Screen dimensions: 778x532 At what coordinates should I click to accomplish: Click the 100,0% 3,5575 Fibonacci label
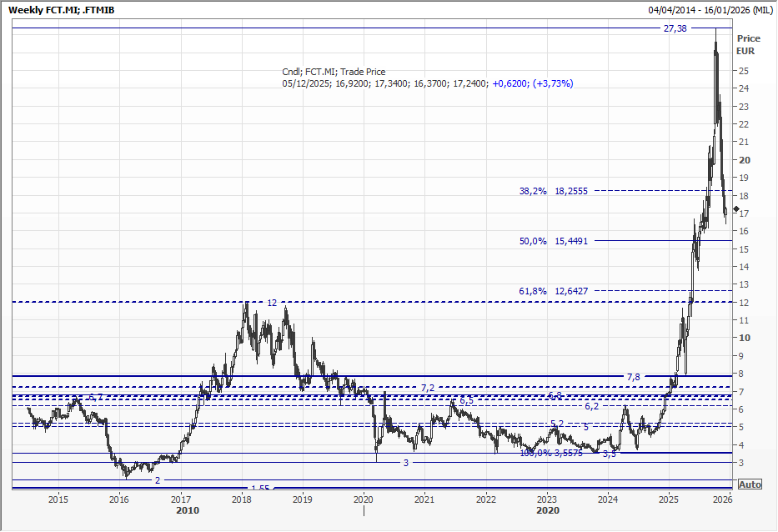tap(550, 453)
